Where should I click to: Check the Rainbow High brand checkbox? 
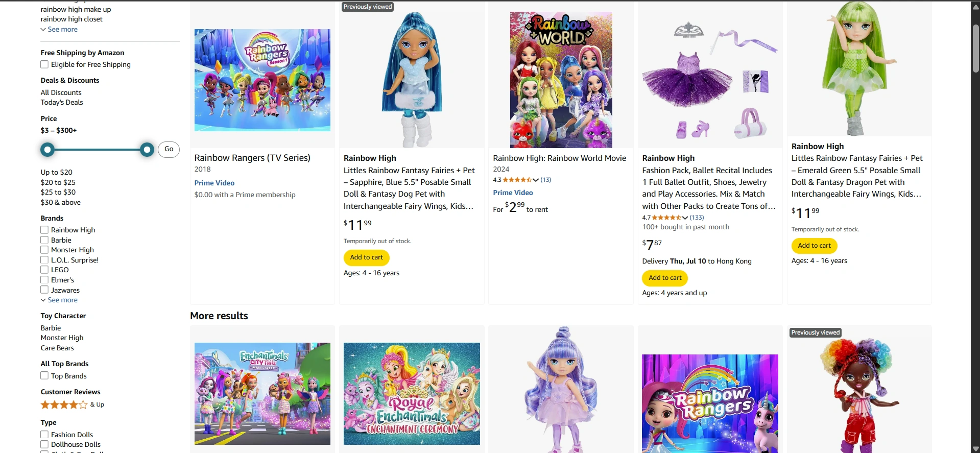[x=44, y=230]
